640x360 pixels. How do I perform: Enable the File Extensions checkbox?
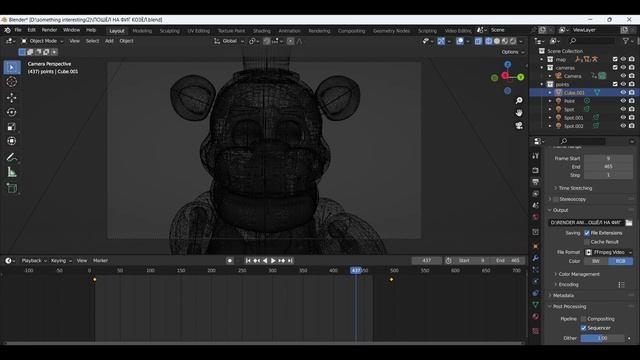pos(587,233)
